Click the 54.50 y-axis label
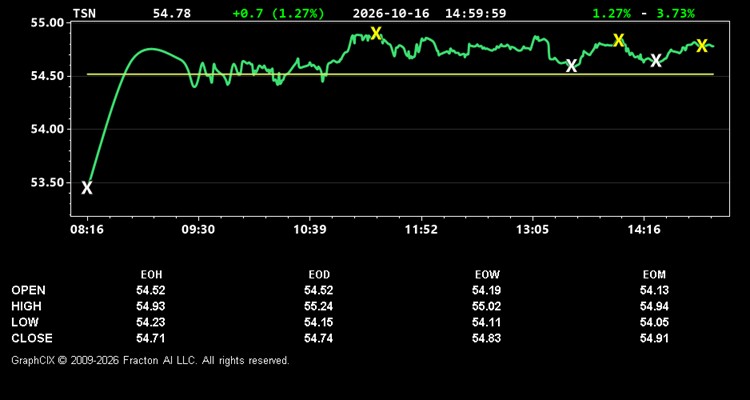This screenshot has width=750, height=400. pos(47,76)
